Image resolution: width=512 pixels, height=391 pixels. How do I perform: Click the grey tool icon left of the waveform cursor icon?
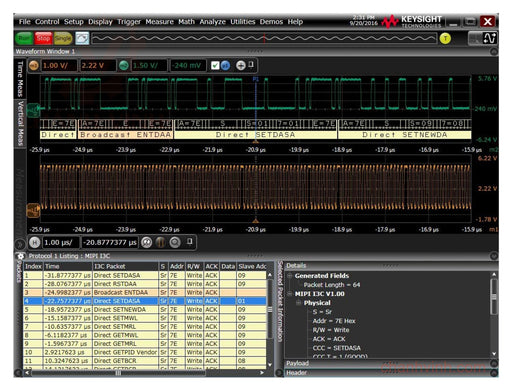coord(475,38)
